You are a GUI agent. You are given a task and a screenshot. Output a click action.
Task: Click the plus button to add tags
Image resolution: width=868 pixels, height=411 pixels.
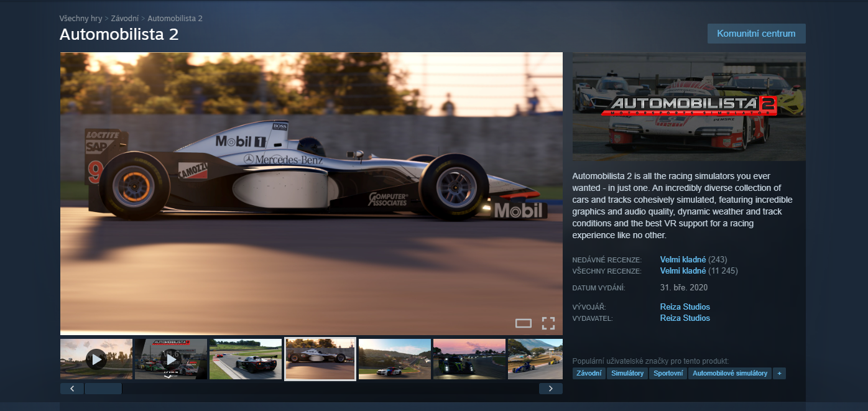pos(779,373)
